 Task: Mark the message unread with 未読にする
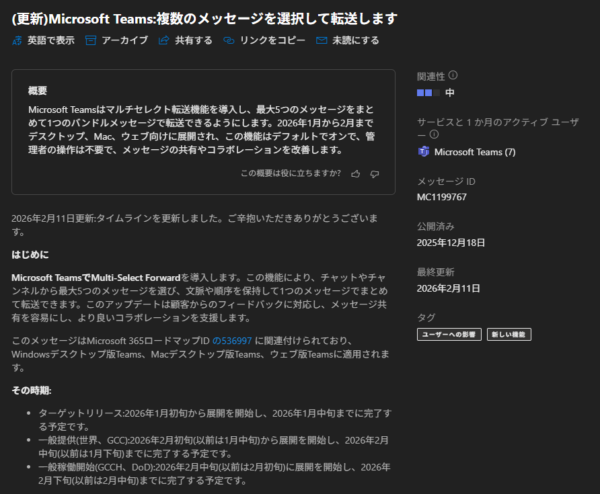321,40
